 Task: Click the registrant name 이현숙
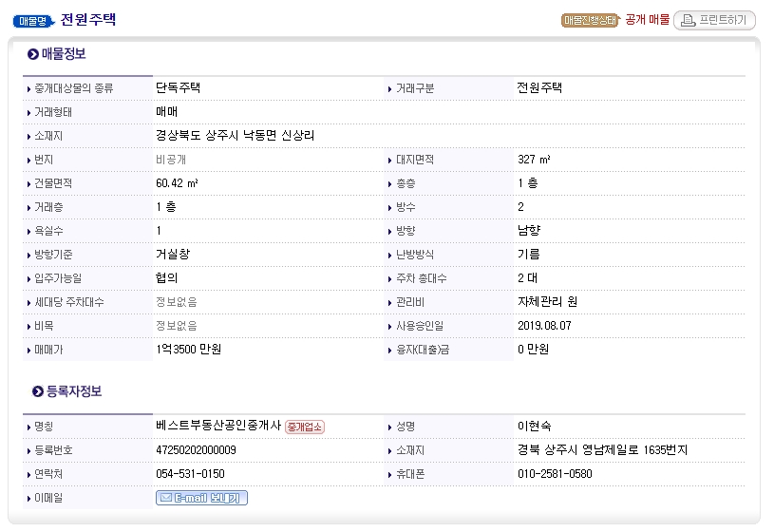click(535, 426)
